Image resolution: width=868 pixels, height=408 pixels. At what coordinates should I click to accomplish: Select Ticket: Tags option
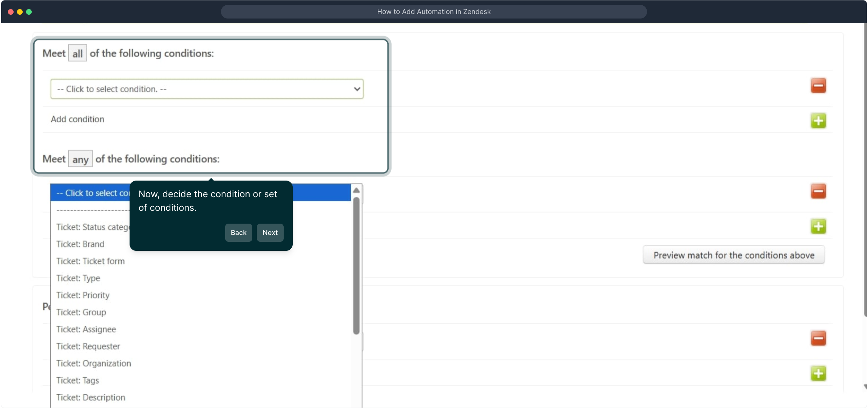78,380
